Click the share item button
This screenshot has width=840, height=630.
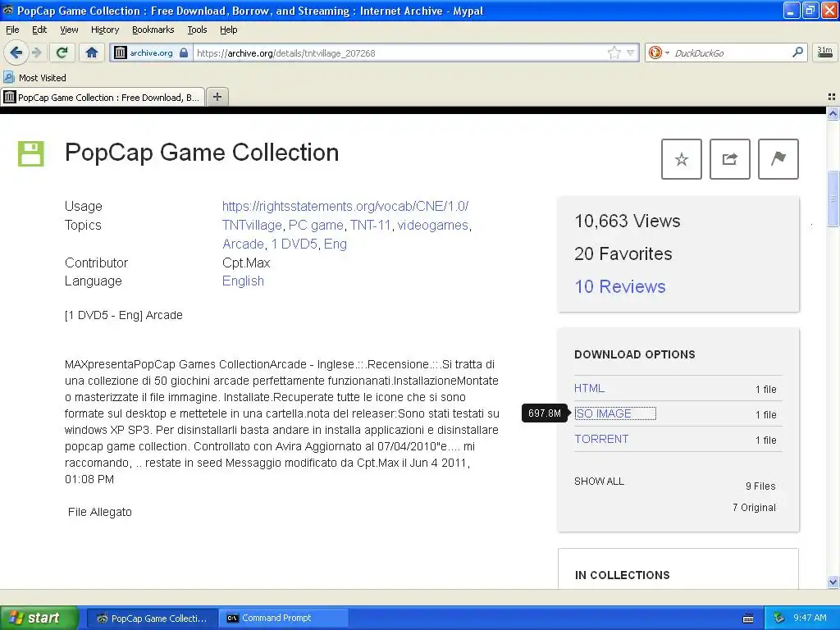(729, 159)
